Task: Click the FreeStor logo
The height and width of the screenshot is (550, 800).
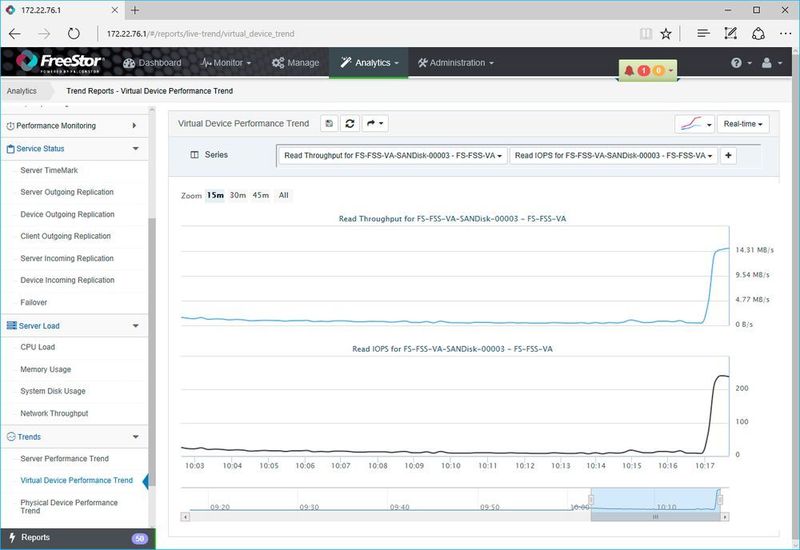Action: [60, 62]
